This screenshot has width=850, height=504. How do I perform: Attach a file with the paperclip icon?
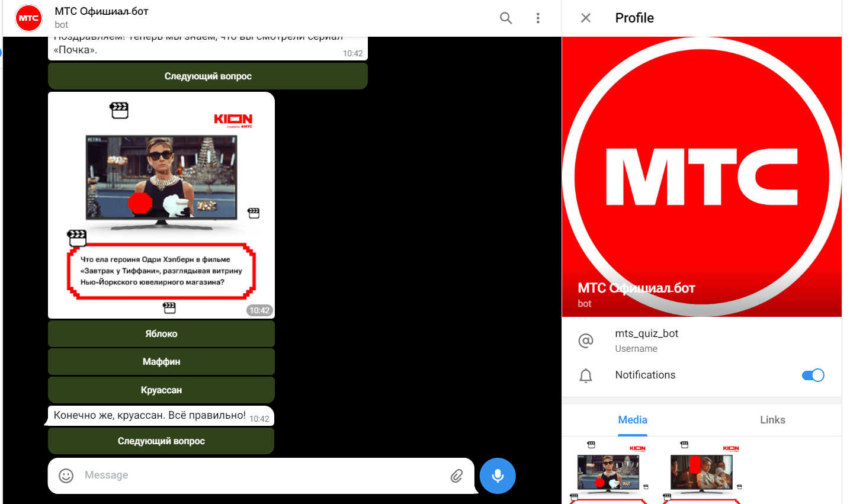click(456, 476)
